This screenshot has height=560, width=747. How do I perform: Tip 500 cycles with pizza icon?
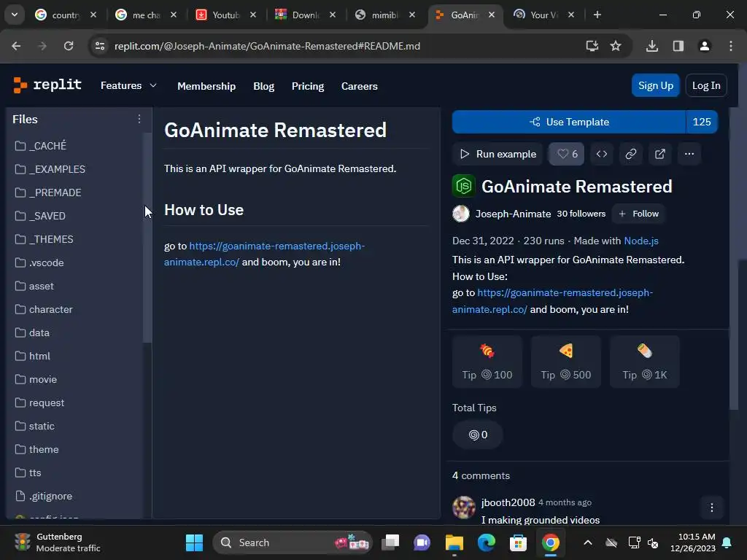click(x=566, y=362)
